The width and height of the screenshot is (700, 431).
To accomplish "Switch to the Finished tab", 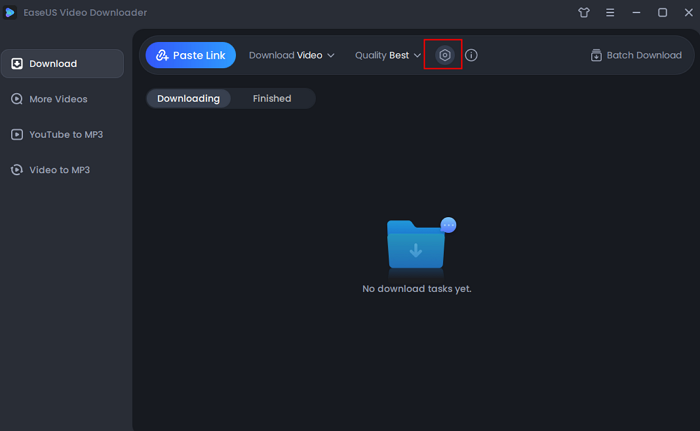I will (x=272, y=98).
